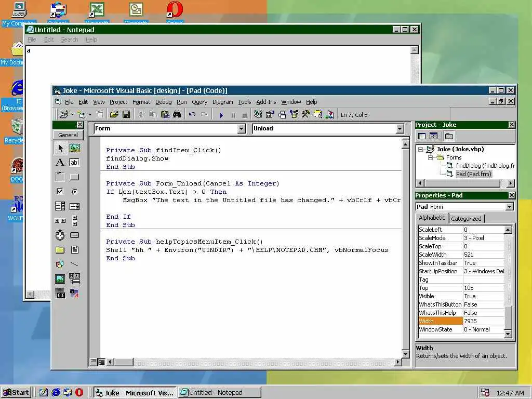Image resolution: width=532 pixels, height=399 pixels.
Task: Click the Toolbox hammer-and-wrench toolbar icon
Action: [305, 115]
